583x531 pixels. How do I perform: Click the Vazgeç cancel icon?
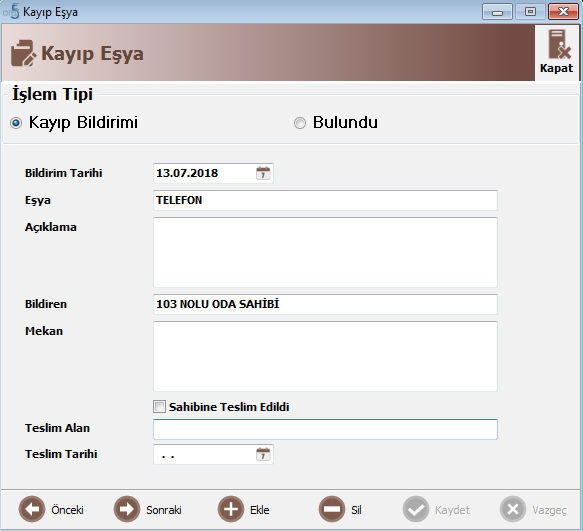click(x=513, y=509)
